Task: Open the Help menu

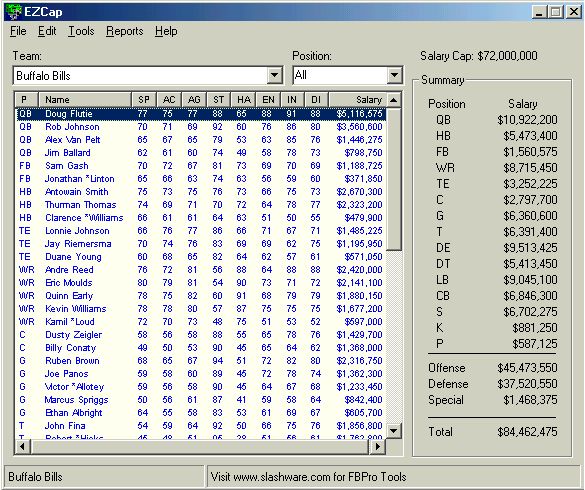Action: [x=166, y=31]
